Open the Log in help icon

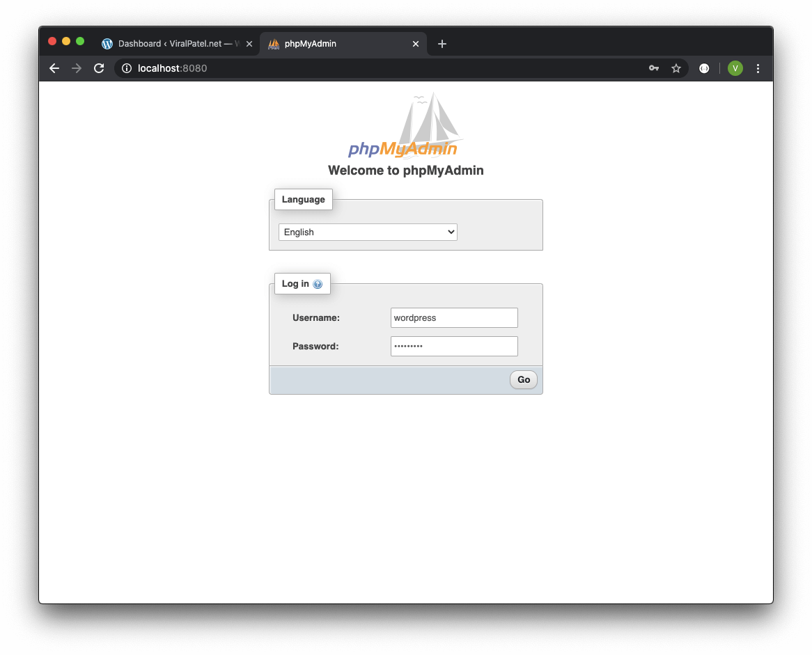point(318,284)
